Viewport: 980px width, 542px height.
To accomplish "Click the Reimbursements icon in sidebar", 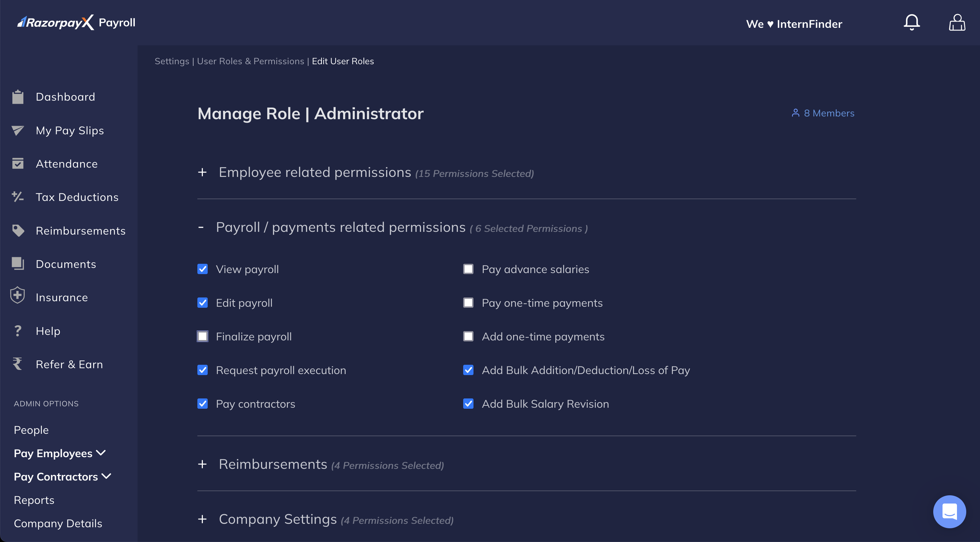I will point(18,230).
